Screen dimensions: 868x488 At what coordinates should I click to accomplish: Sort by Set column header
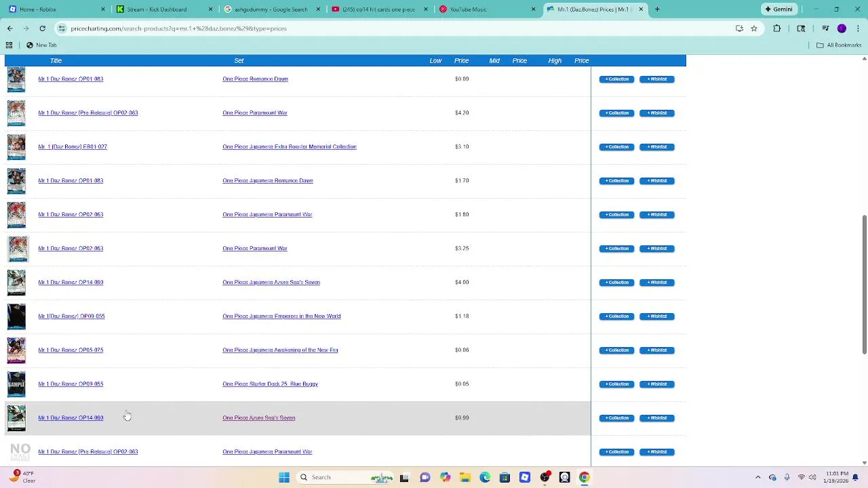click(x=239, y=61)
